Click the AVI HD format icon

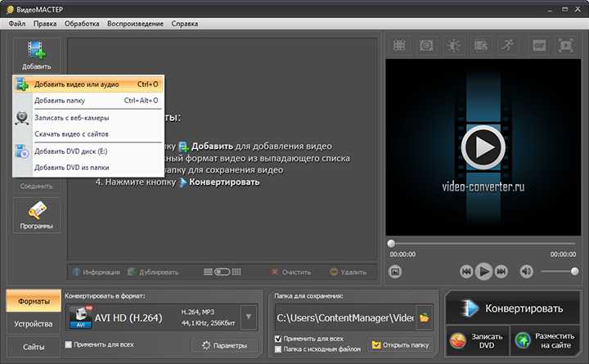[80, 317]
